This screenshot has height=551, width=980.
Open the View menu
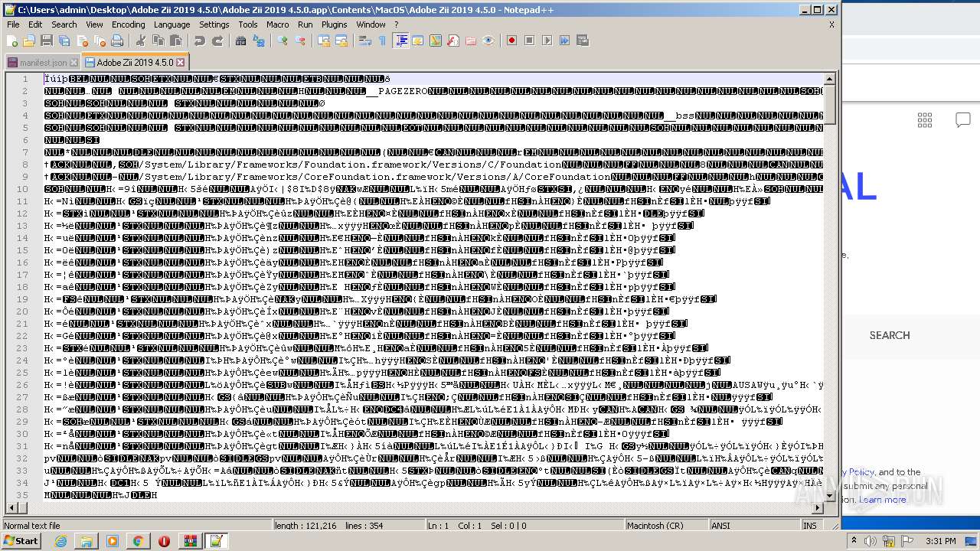point(94,24)
